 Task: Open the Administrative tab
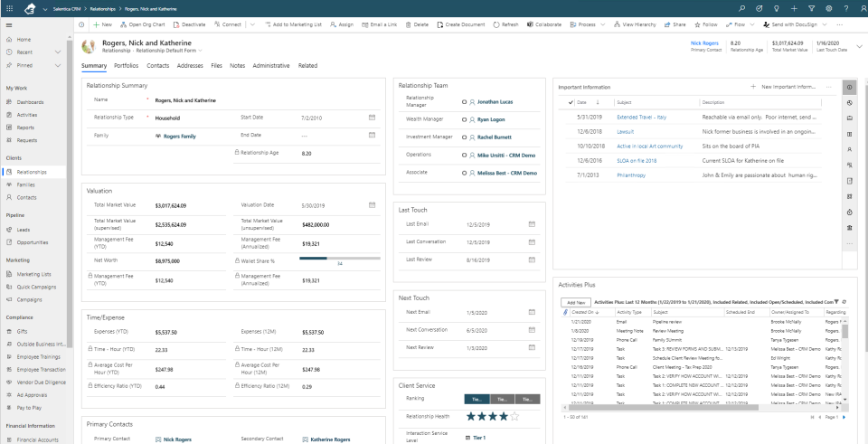point(271,65)
